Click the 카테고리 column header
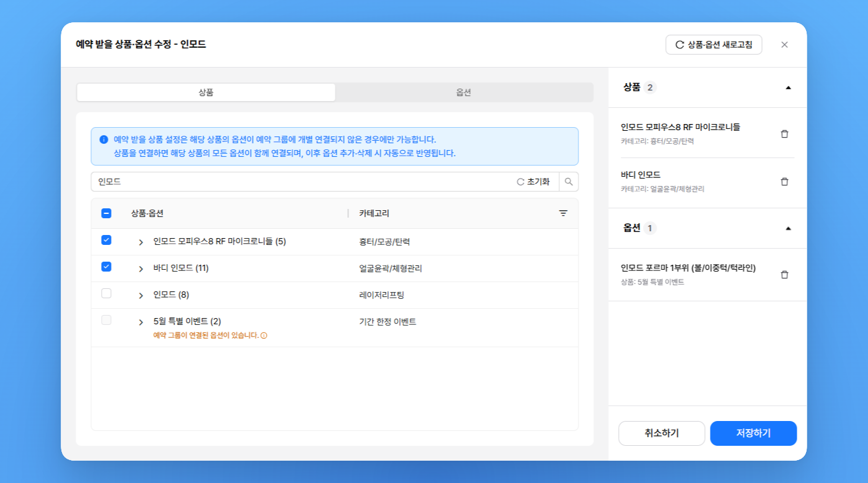 click(x=374, y=213)
